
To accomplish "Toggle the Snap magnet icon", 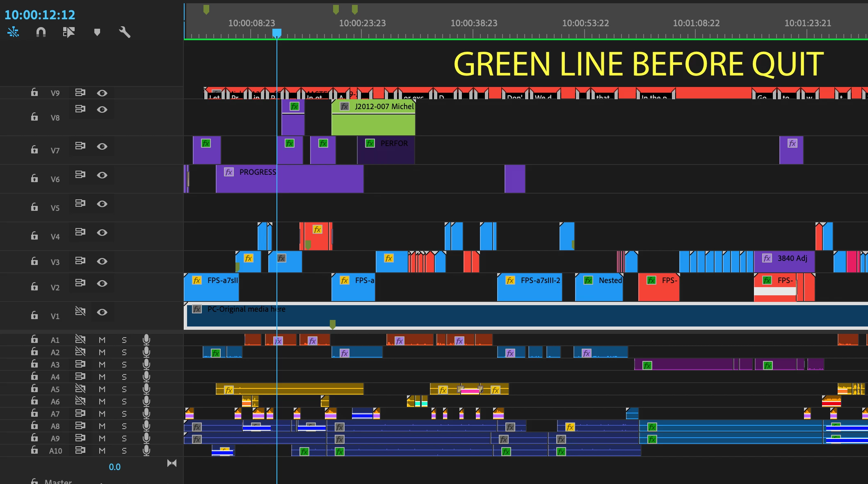I will click(41, 32).
